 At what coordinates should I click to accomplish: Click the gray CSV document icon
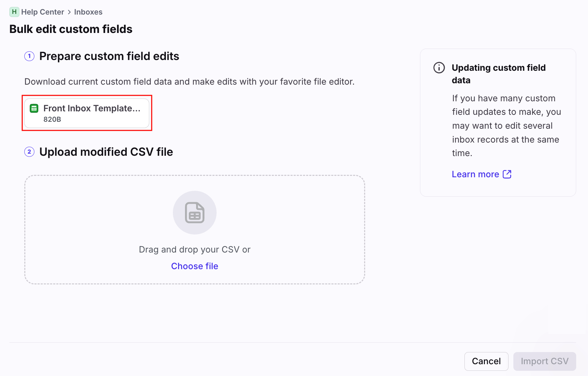tap(195, 213)
